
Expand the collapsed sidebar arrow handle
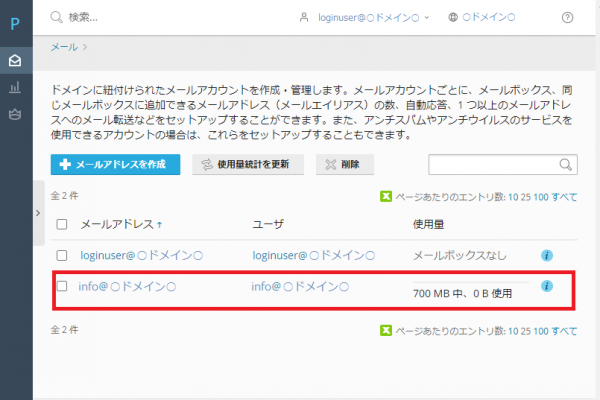(x=39, y=213)
